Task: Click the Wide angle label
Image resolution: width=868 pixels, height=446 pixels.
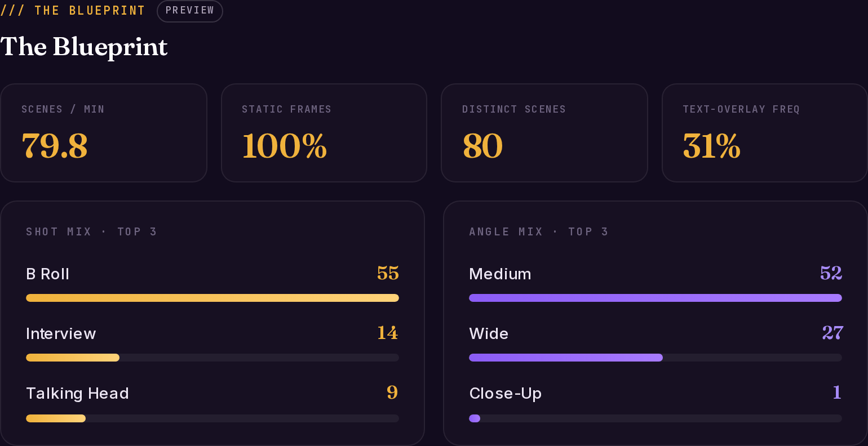Action: pos(489,334)
